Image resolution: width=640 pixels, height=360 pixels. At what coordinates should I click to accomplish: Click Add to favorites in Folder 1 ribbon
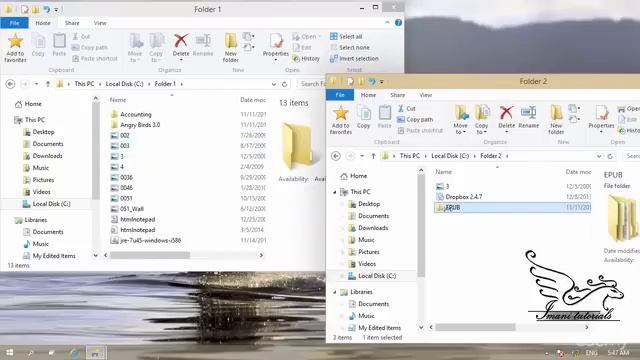[15, 48]
